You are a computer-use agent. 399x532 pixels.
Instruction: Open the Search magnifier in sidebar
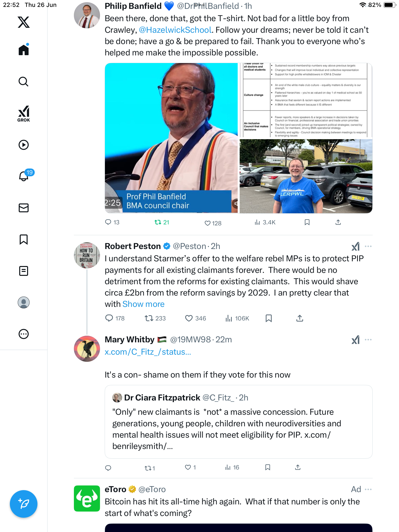(x=24, y=82)
